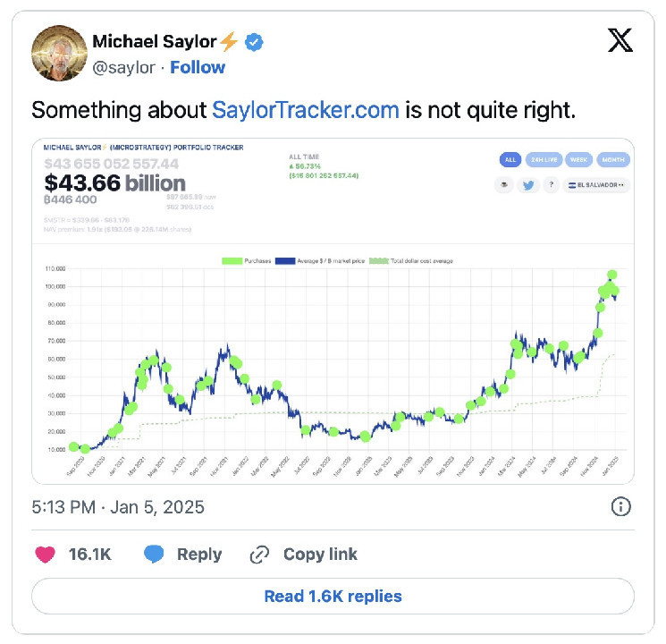Click the copy link chain icon
666x644 pixels.
tap(259, 555)
